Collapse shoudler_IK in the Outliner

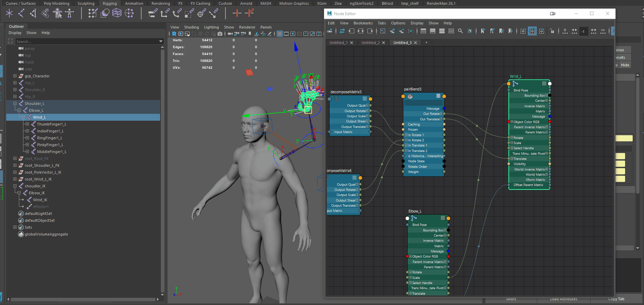pos(15,186)
